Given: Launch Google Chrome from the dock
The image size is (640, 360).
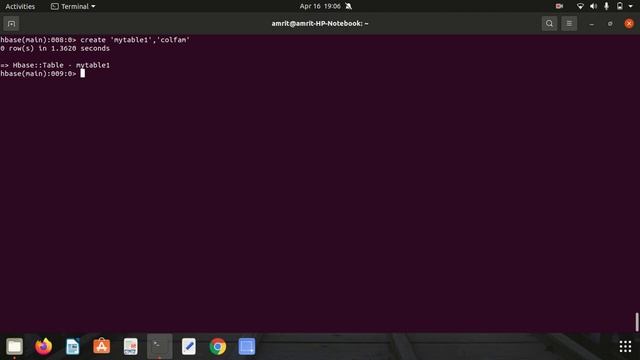Looking at the screenshot, I should click(218, 347).
